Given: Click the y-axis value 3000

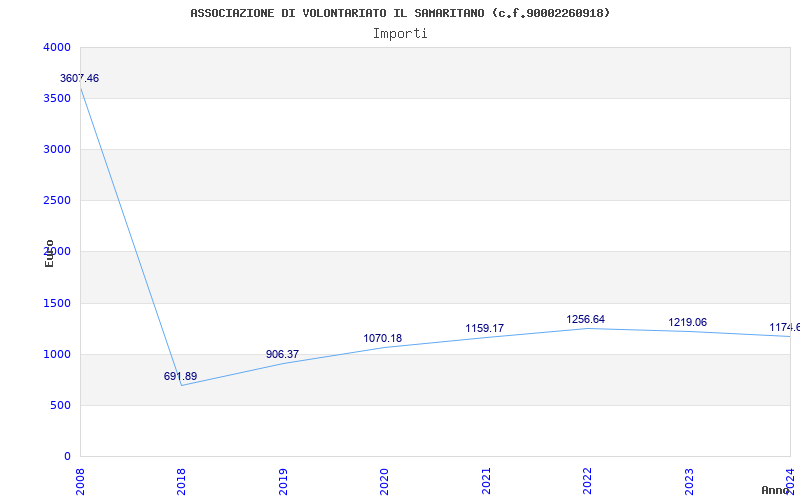Looking at the screenshot, I should pos(57,149).
